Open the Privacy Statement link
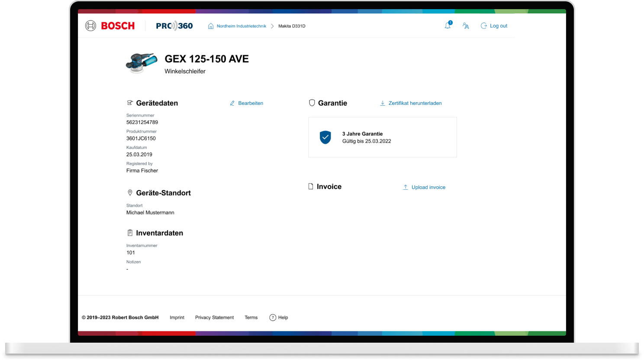 (x=214, y=318)
